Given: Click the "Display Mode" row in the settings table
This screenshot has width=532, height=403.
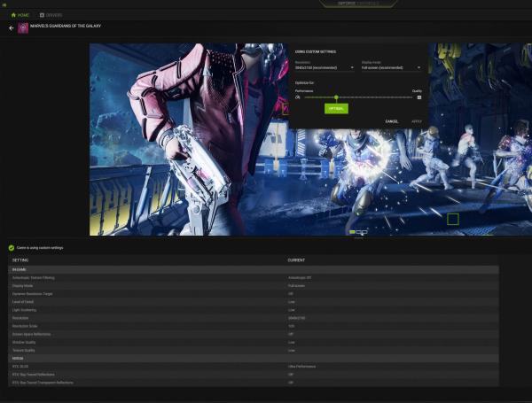Looking at the screenshot, I should pyautogui.click(x=254, y=286).
